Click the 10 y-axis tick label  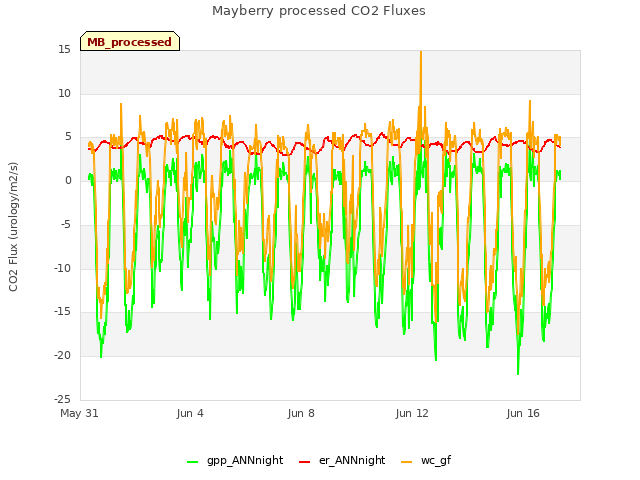tap(64, 93)
